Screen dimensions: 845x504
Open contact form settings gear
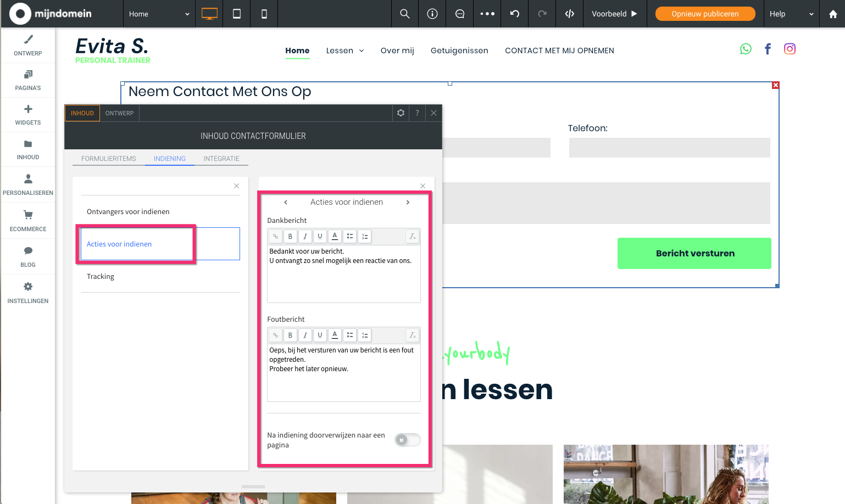tap(401, 113)
